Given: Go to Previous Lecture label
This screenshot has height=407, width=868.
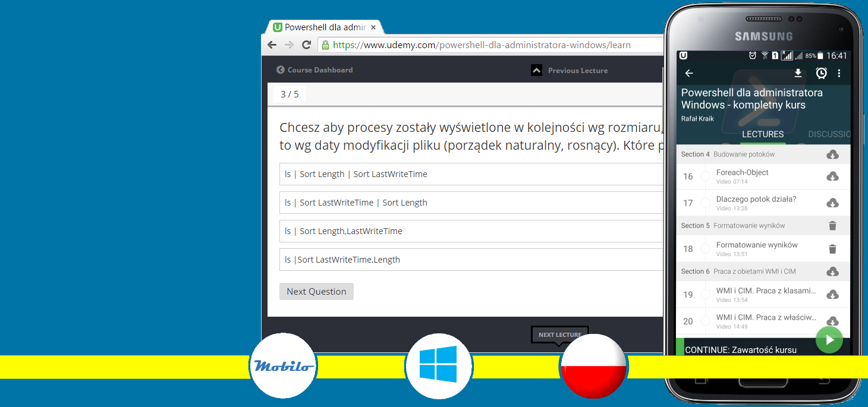Looking at the screenshot, I should 577,70.
